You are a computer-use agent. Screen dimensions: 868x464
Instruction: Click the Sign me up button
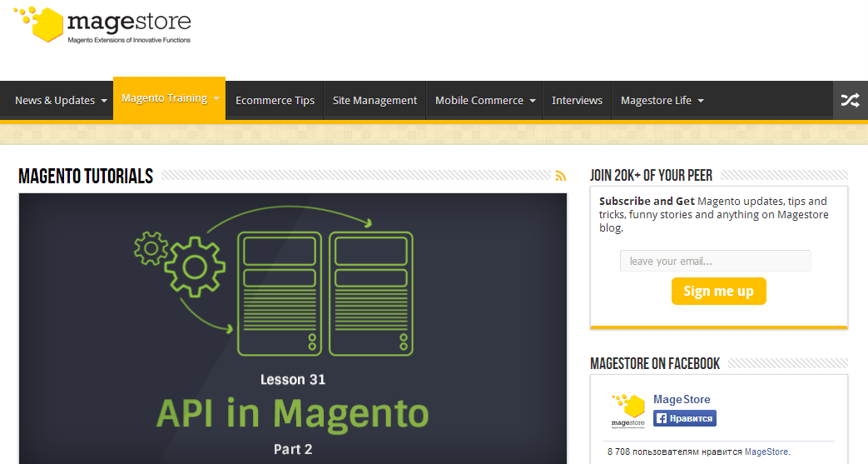click(718, 291)
